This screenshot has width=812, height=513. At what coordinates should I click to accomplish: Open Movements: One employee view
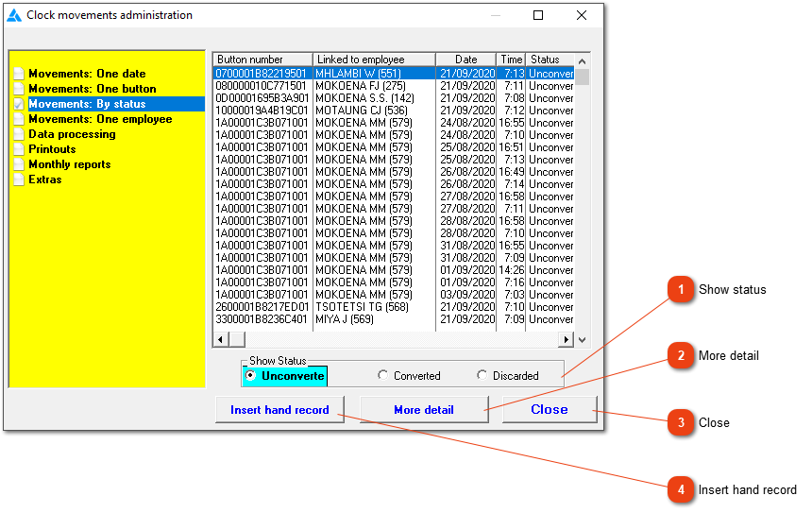(100, 119)
